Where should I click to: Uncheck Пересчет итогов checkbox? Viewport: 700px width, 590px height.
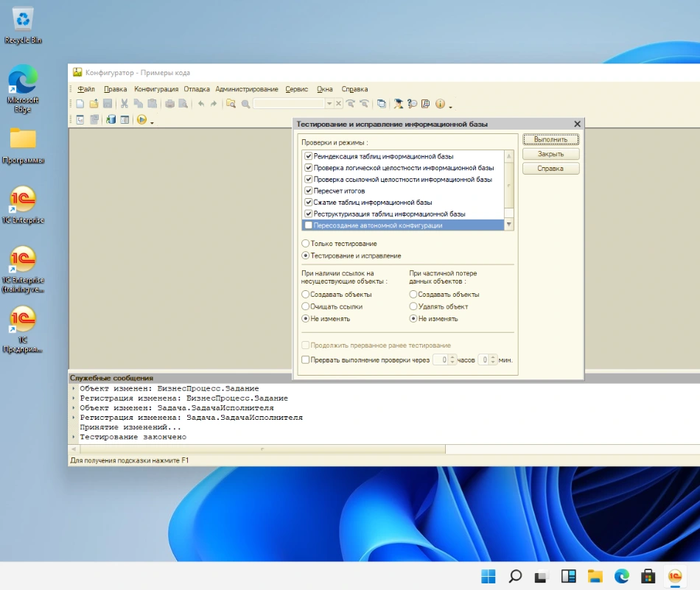[x=309, y=191]
